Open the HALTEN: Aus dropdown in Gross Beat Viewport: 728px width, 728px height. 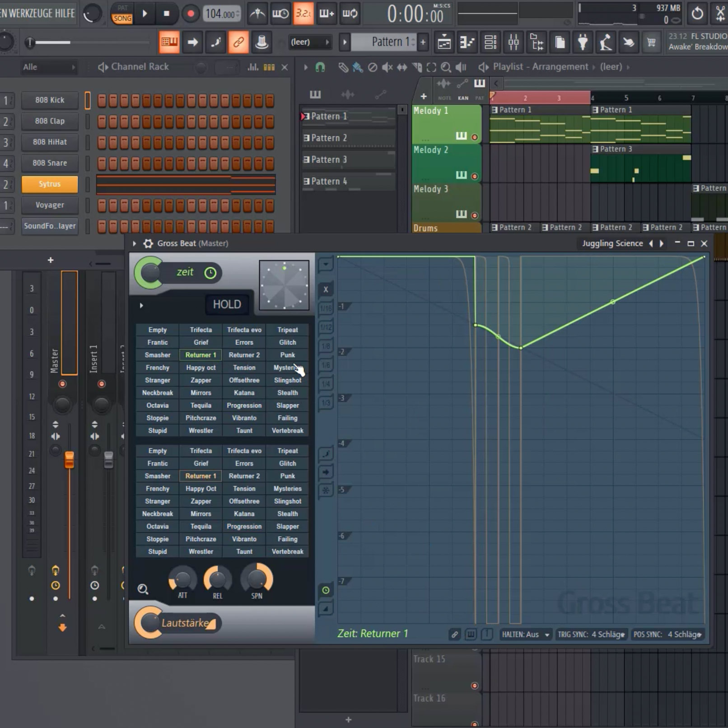tap(525, 634)
